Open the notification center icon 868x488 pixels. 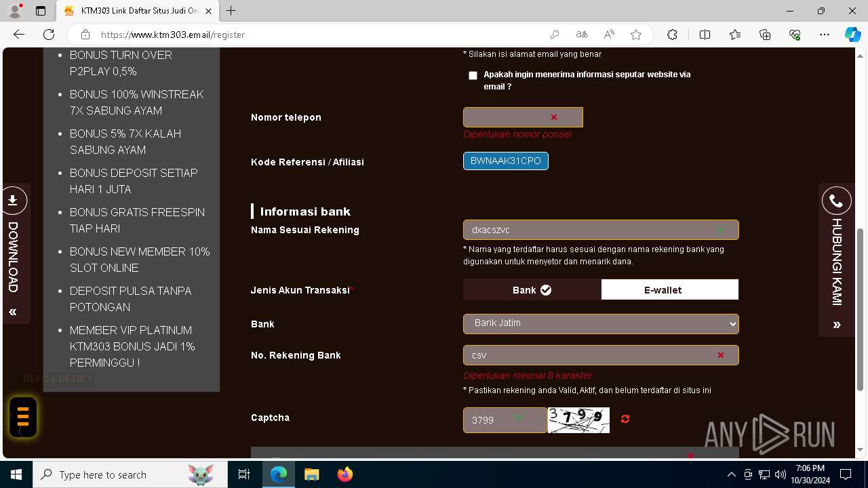pos(846,474)
